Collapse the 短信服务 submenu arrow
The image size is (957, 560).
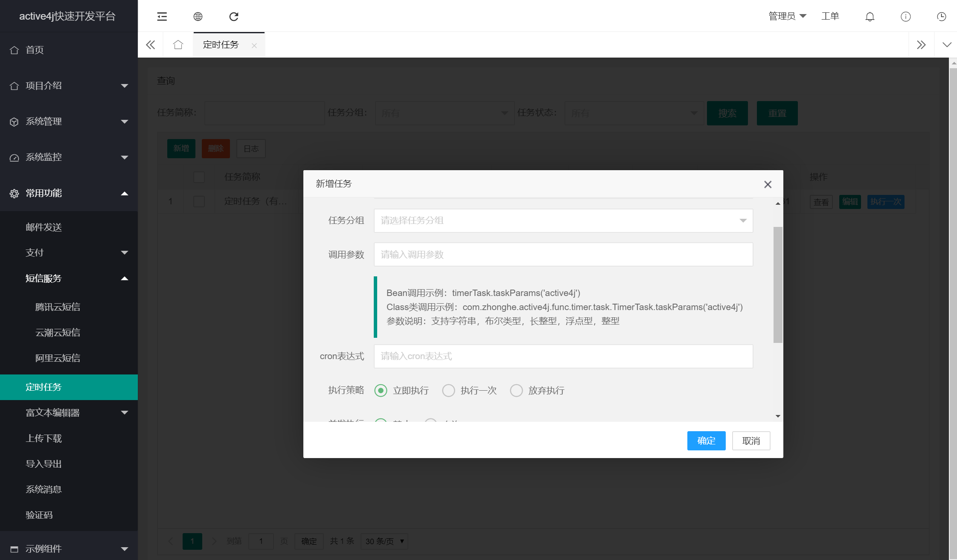coord(125,279)
